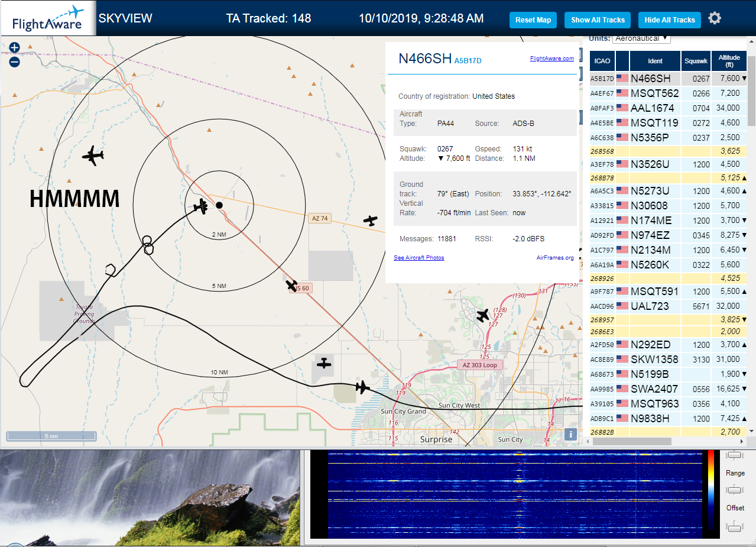Click Hide All Tracks button
Screen dimensions: 756x547
pyautogui.click(x=670, y=20)
